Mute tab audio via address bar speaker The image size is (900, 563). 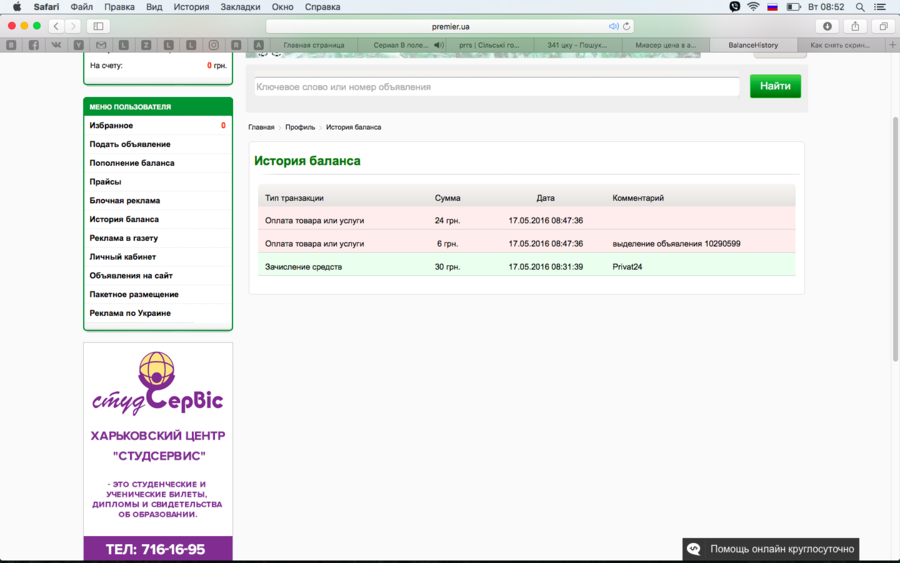pos(614,26)
